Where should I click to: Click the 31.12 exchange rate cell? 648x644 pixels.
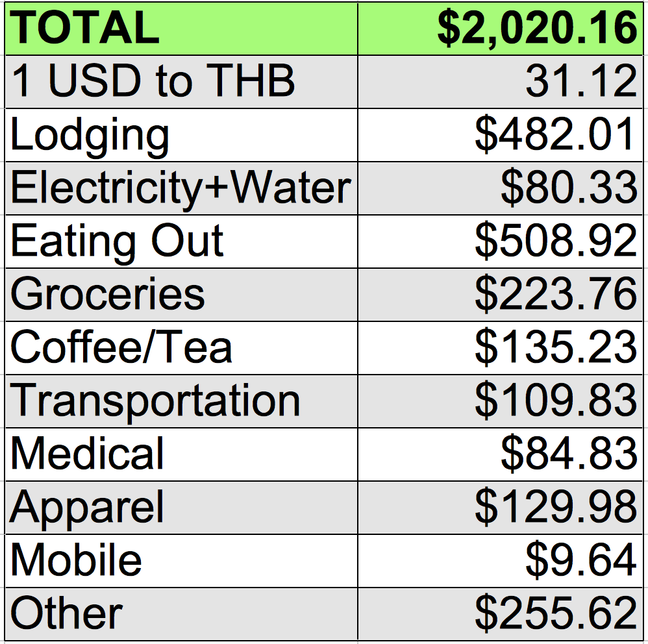(x=499, y=82)
